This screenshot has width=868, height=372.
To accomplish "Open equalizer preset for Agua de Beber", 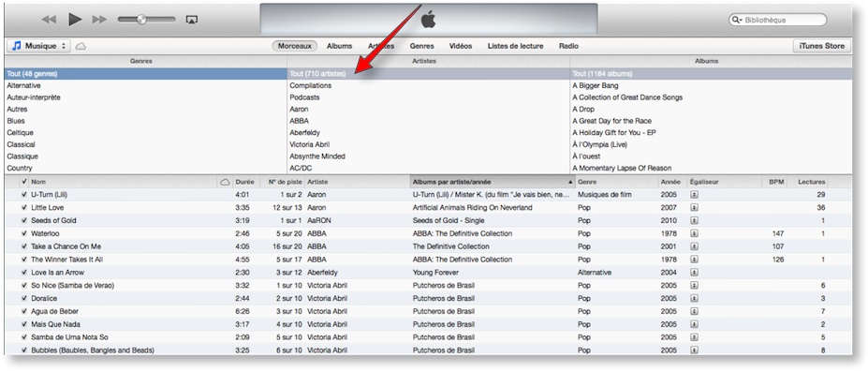I will (694, 311).
